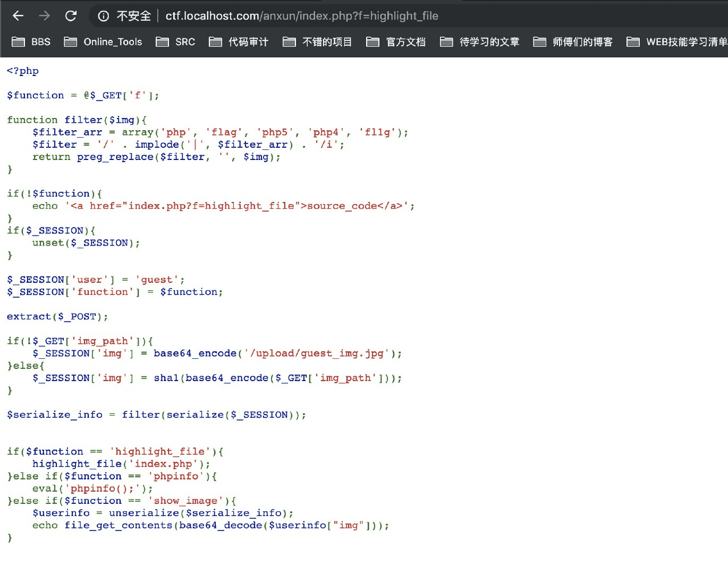This screenshot has width=728, height=574.
Task: Click the folder icon beside 官方文档
Action: point(373,41)
